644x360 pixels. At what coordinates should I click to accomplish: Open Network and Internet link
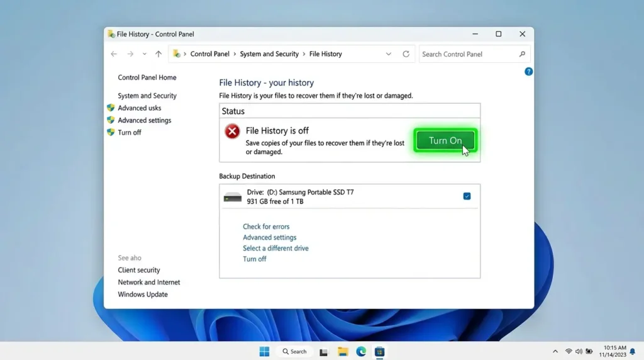pyautogui.click(x=148, y=283)
